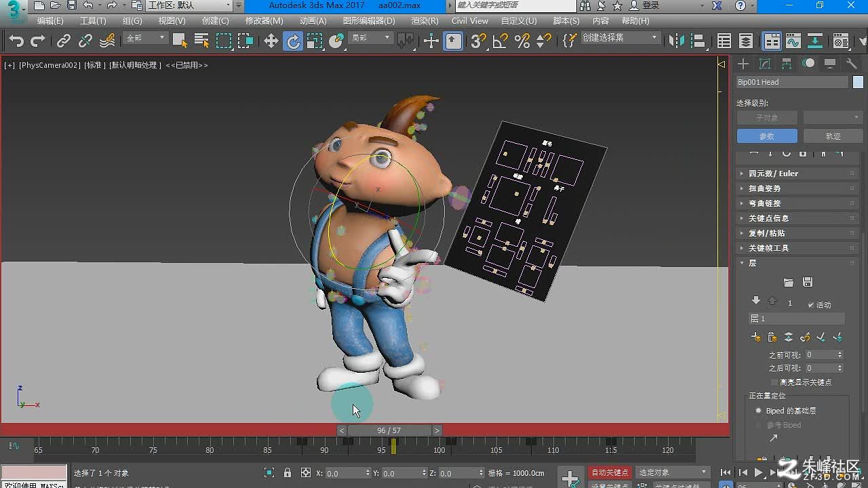868x488 pixels.
Task: Click the Undo arrow in main toolbar
Action: coord(16,41)
